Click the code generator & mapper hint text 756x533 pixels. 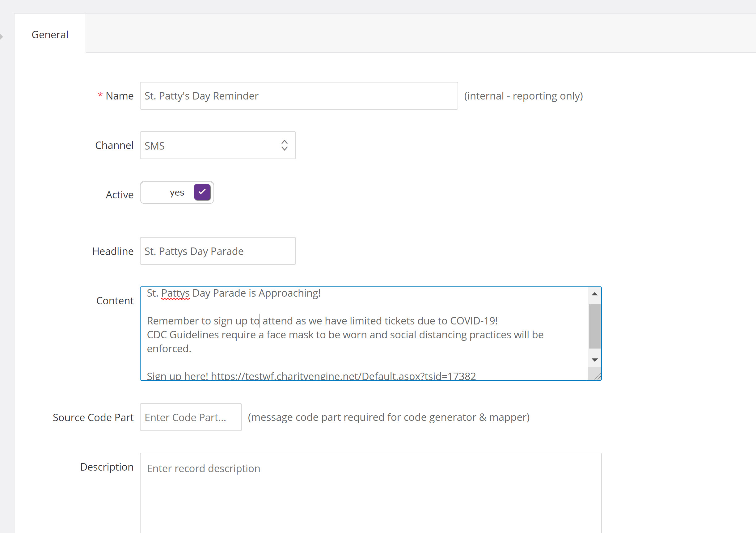[x=389, y=417]
